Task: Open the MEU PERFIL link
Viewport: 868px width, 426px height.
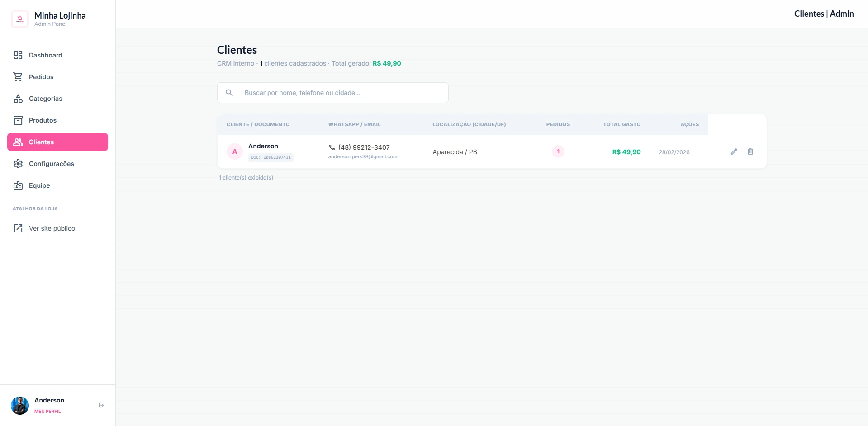Action: click(47, 411)
